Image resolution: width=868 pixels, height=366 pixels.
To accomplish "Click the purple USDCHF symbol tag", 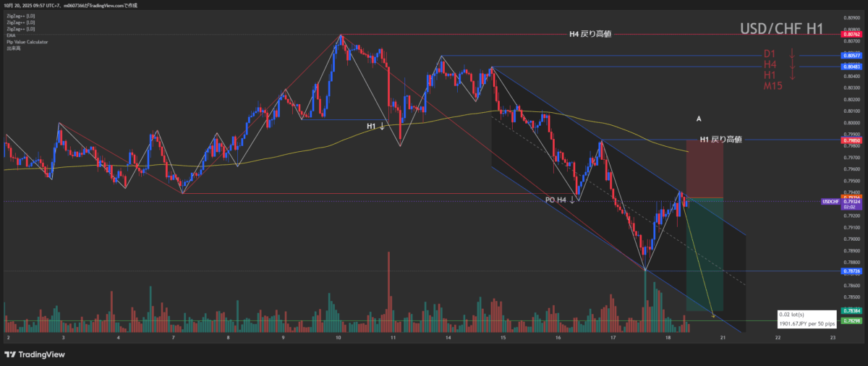I will click(x=830, y=201).
